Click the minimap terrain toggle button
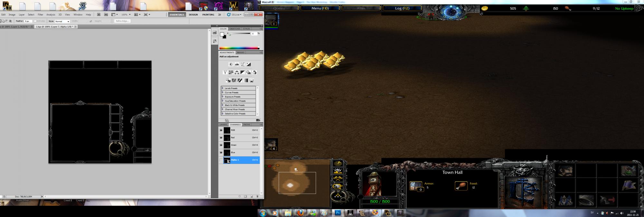Viewport: 644px width, 217px height. [337, 171]
